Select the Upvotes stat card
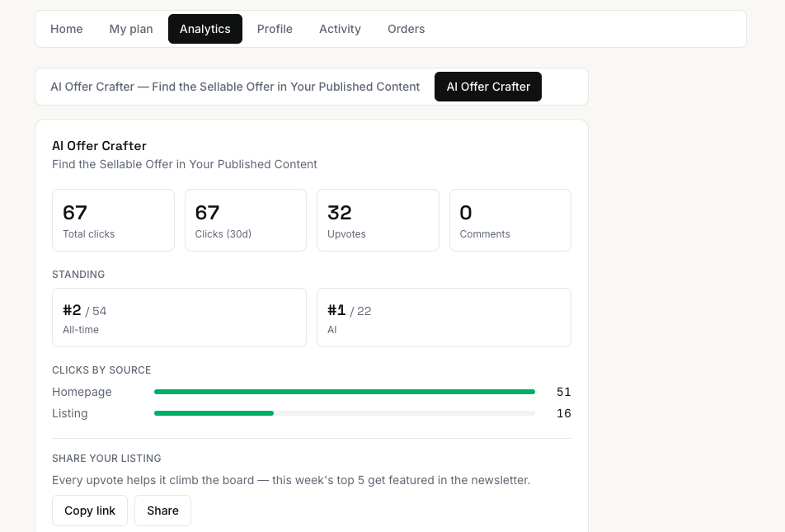785x532 pixels. (x=378, y=220)
